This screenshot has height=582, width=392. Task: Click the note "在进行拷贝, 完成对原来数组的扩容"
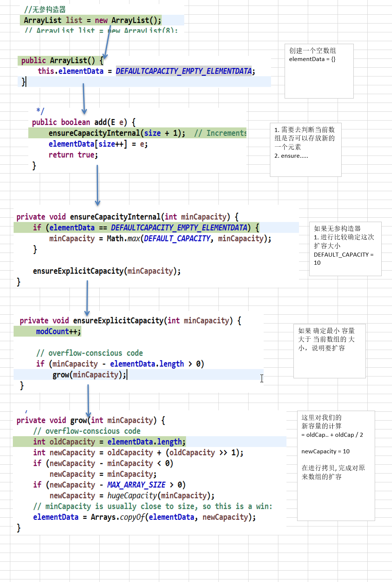pos(333,472)
